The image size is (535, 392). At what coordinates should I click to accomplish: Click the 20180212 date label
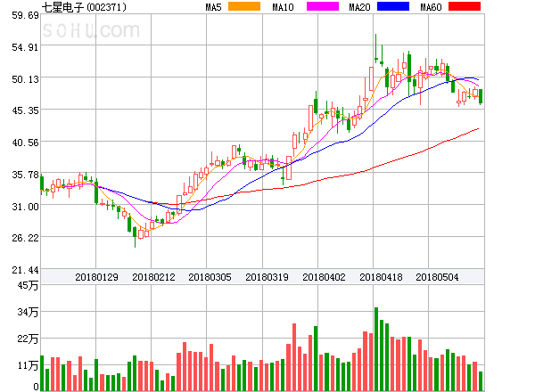153,277
